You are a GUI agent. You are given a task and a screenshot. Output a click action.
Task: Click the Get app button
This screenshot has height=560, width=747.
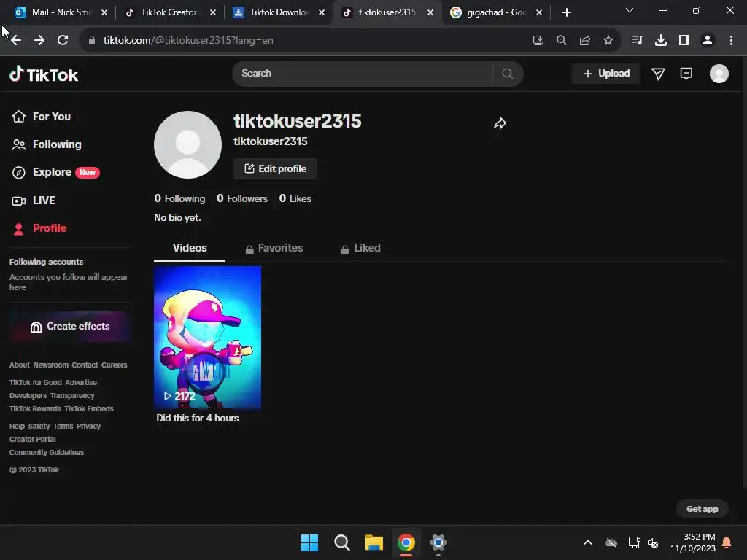click(x=703, y=509)
